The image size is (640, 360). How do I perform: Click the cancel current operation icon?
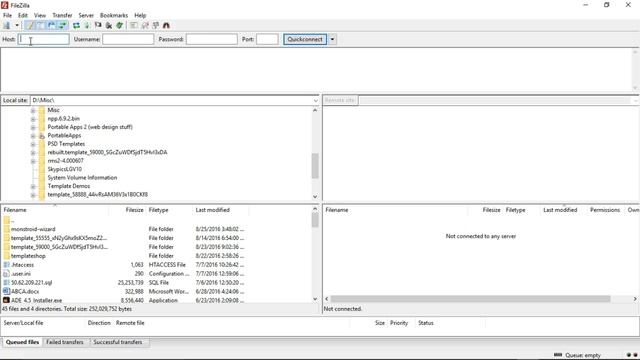[98, 25]
